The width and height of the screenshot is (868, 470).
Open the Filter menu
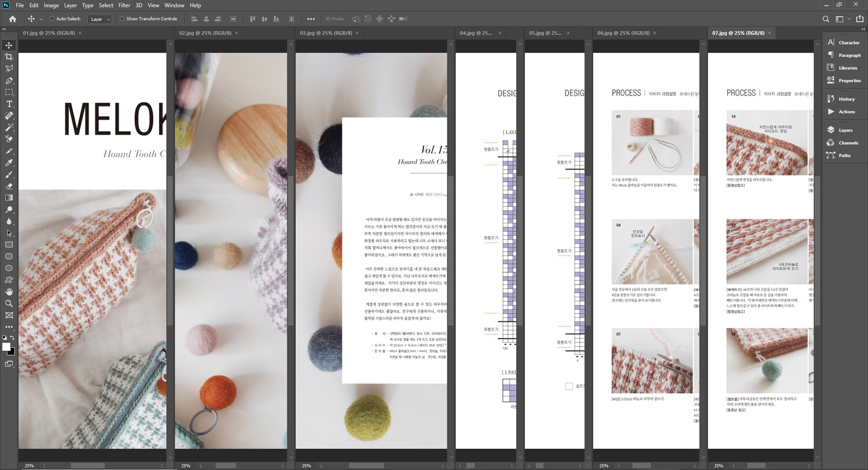point(124,5)
